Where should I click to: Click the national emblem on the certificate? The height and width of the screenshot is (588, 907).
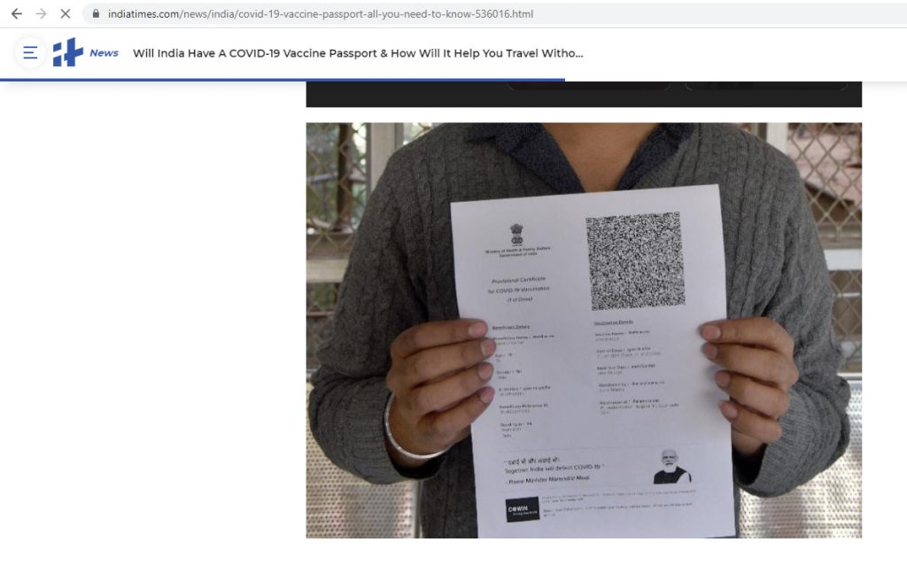516,235
